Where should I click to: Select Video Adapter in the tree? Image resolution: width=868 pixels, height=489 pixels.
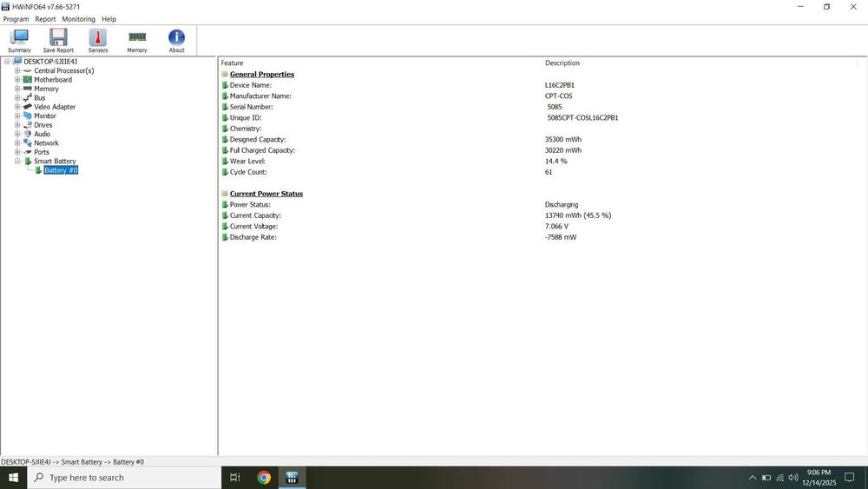(x=55, y=107)
